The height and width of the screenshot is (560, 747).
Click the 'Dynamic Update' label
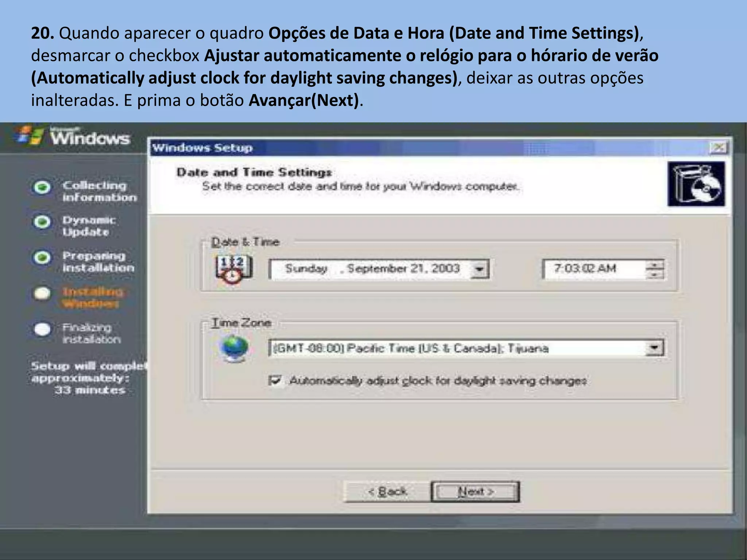(89, 226)
